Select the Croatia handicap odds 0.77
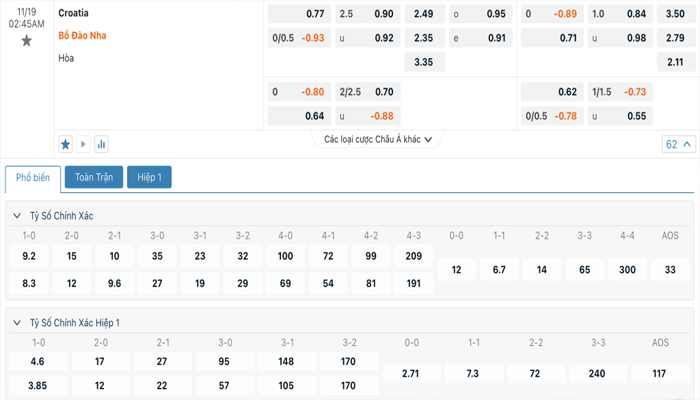The height and width of the screenshot is (400, 700). [300, 15]
